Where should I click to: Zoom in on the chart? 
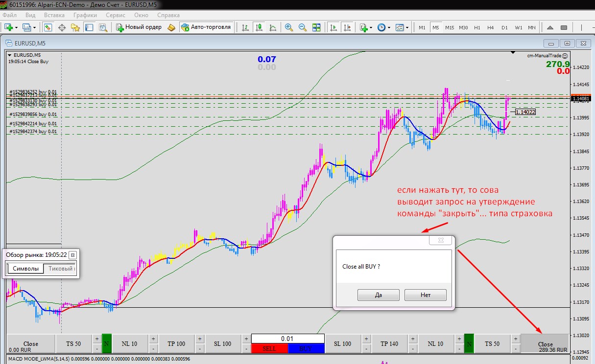289,27
